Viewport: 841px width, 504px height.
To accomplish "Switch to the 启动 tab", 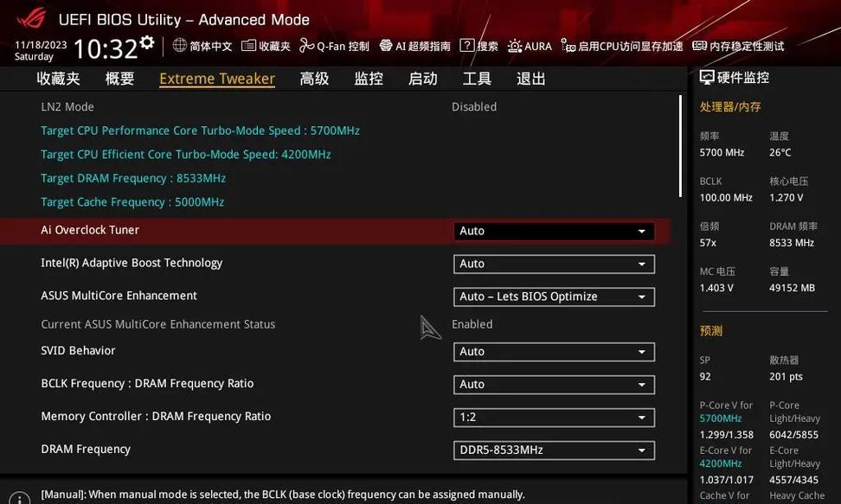I will click(x=422, y=79).
